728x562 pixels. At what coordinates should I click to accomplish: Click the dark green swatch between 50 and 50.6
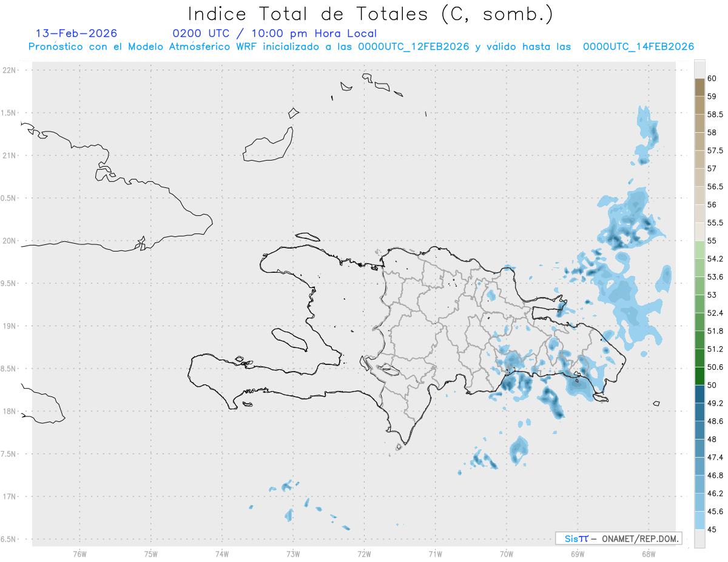(x=699, y=376)
